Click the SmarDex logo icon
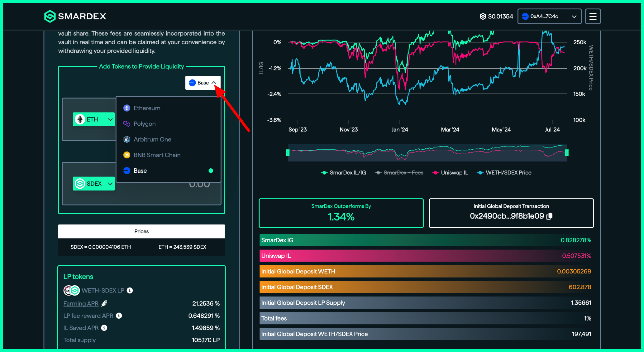This screenshot has height=352, width=644. coord(50,16)
